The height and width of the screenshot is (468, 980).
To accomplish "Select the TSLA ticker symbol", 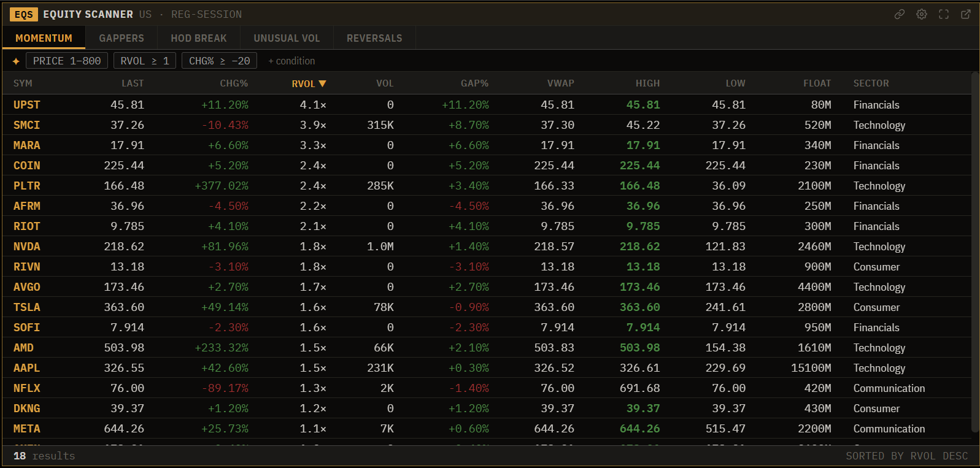I will [x=27, y=307].
